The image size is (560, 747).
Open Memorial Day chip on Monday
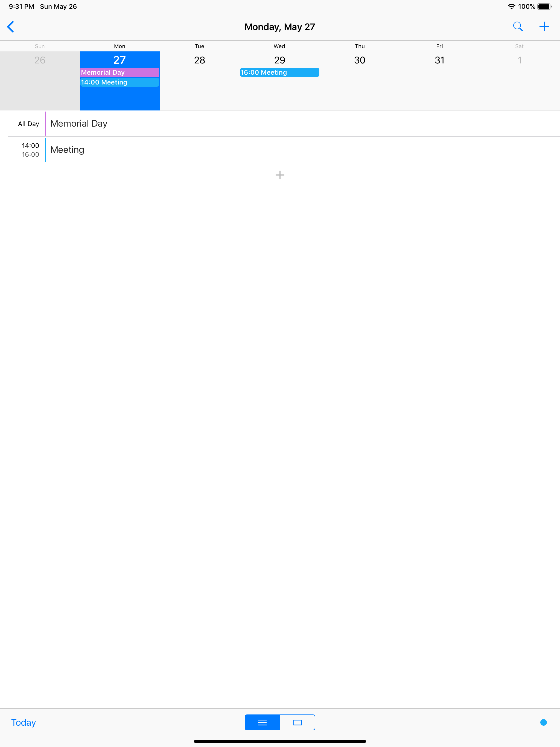tap(119, 72)
